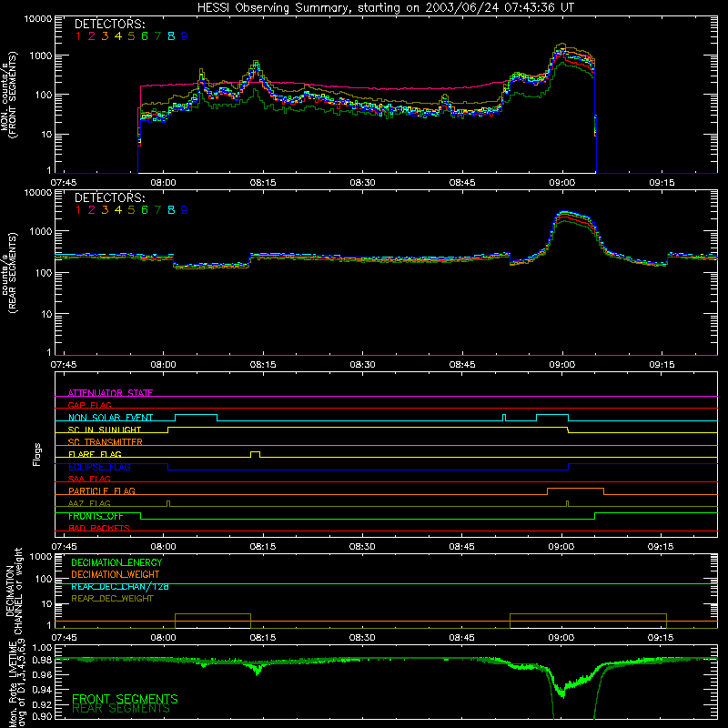This screenshot has height=728, width=728.
Task: Click the SC_TRANSMITTER flag label
Action: click(x=105, y=441)
